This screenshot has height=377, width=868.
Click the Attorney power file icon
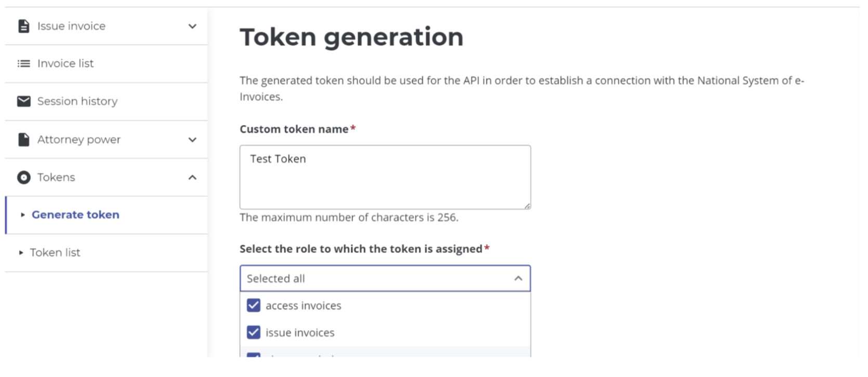[23, 139]
